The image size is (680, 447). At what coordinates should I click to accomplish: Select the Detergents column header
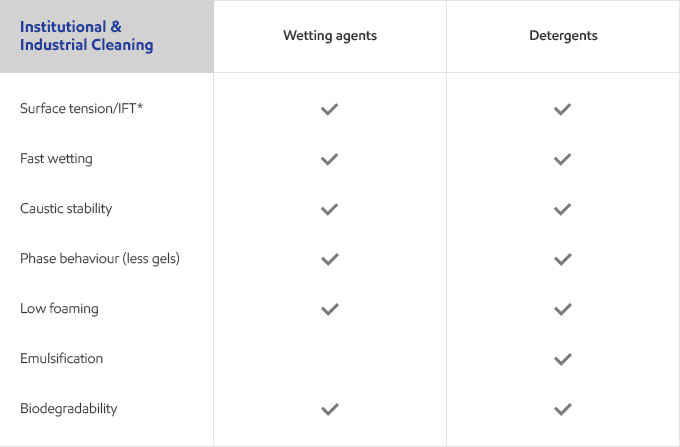tap(563, 35)
